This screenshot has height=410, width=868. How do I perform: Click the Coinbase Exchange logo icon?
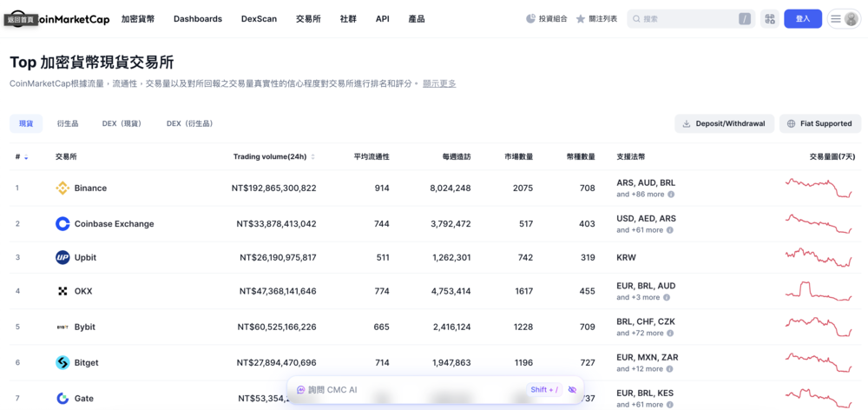coord(62,224)
